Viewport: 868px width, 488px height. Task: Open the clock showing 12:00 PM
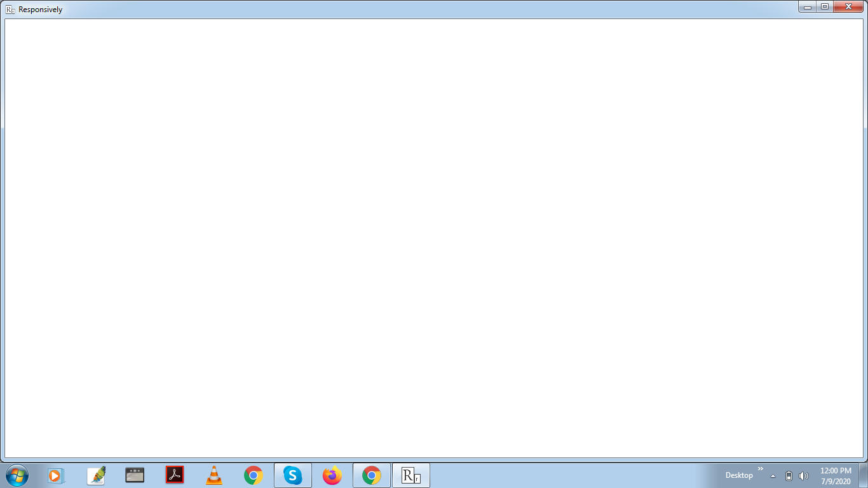point(836,476)
